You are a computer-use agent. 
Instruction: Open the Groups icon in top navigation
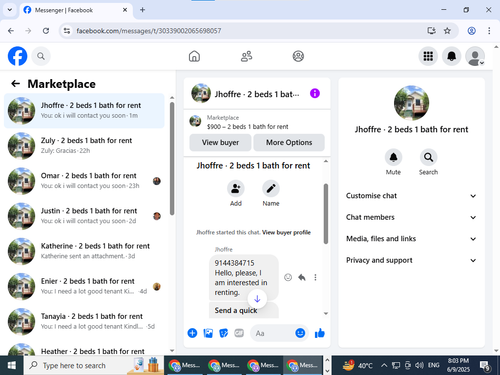[298, 56]
